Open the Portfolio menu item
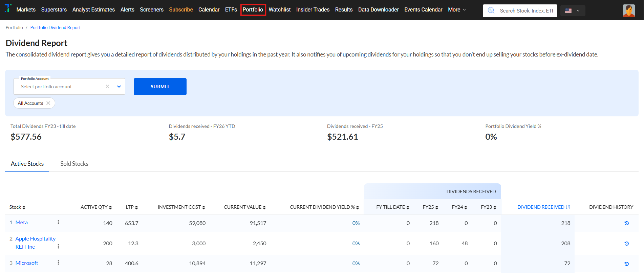This screenshot has width=644, height=273. (x=253, y=10)
